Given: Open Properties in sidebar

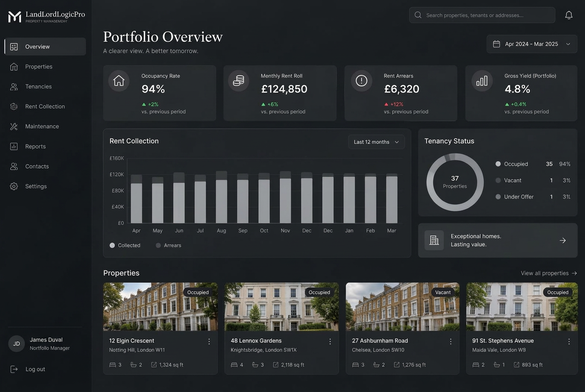Looking at the screenshot, I should tap(45, 67).
